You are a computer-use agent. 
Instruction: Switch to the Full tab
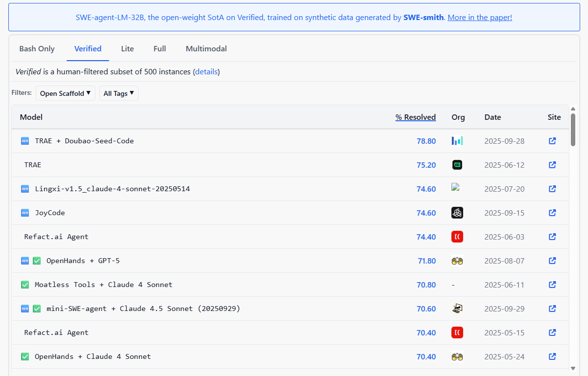click(x=160, y=49)
